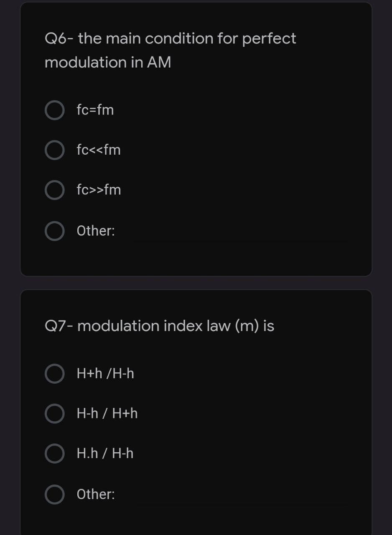
Task: Select the fc<<fm option
Action: 54,150
